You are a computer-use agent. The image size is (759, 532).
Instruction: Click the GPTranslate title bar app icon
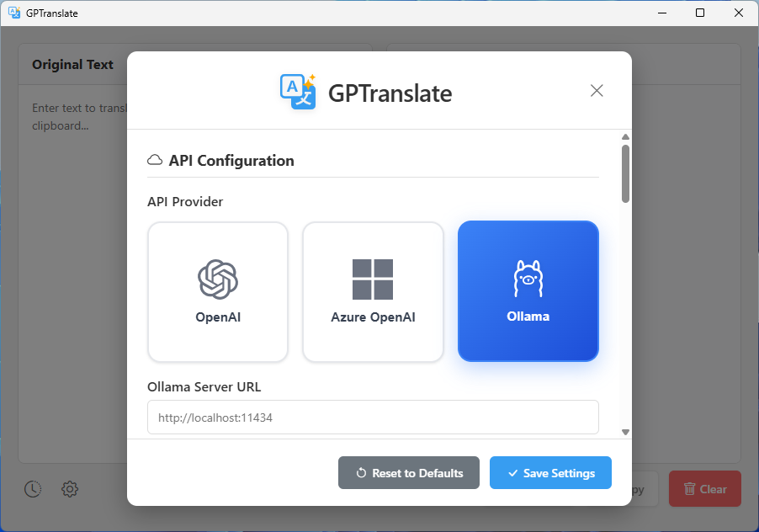tap(14, 13)
